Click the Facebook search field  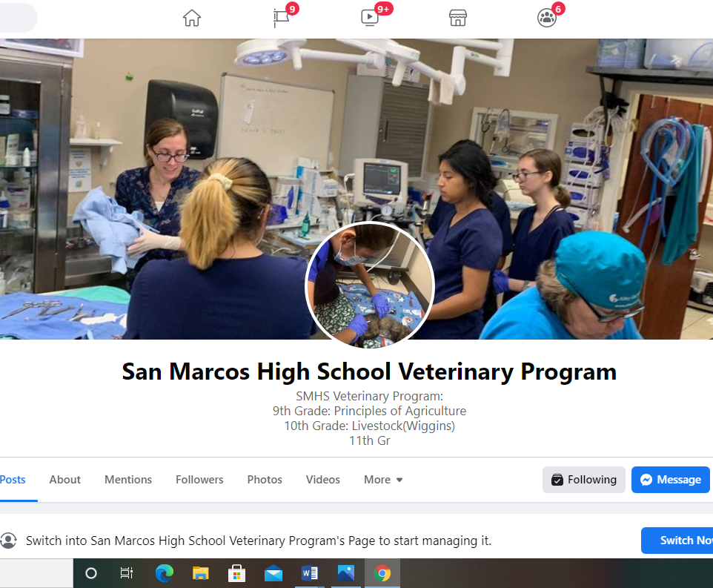[19, 19]
